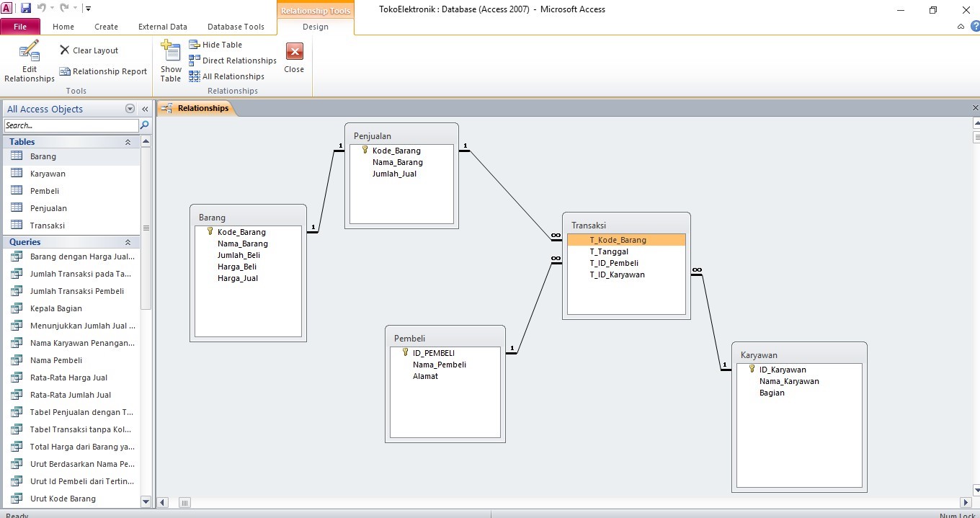Click horizontal scrollbar right arrow
The image size is (980, 518).
click(966, 502)
